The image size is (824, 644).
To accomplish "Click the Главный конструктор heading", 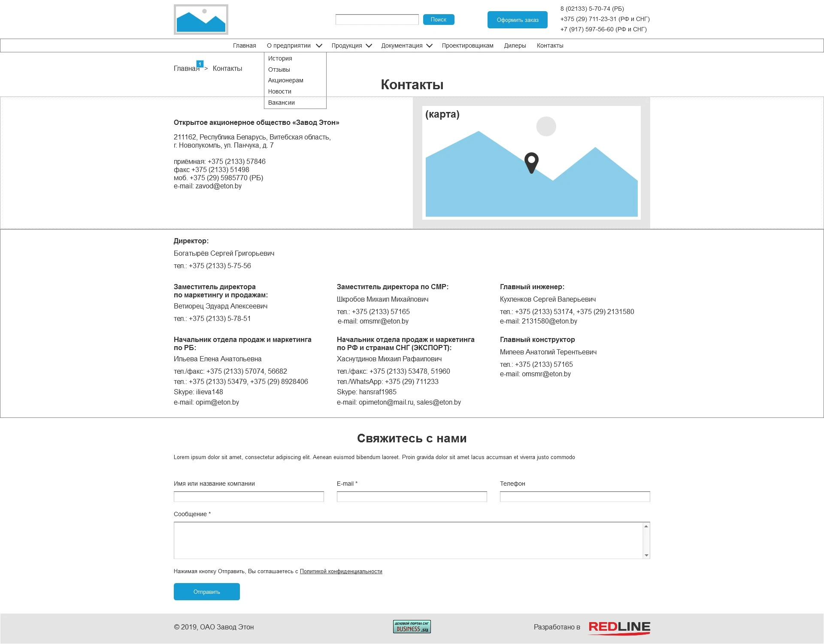I will pos(537,340).
